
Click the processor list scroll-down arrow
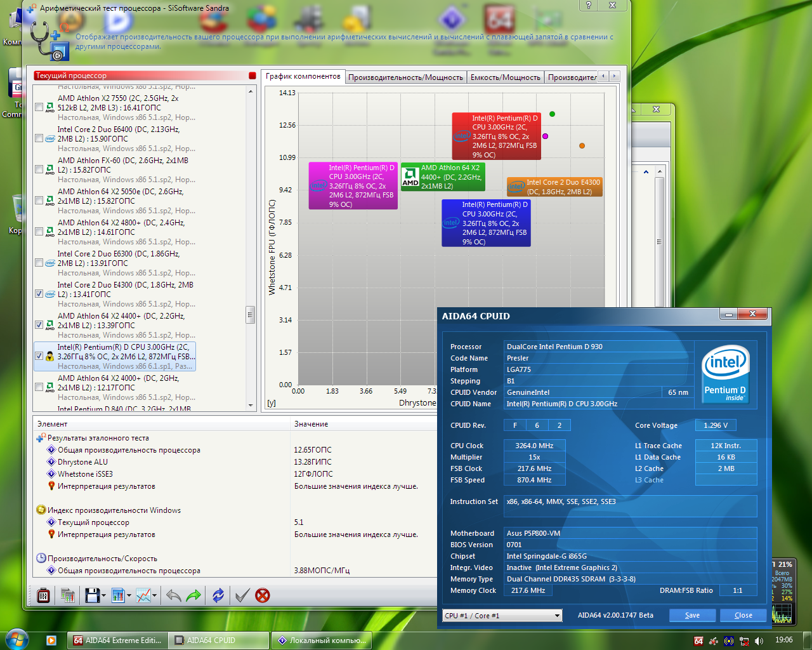[x=251, y=405]
